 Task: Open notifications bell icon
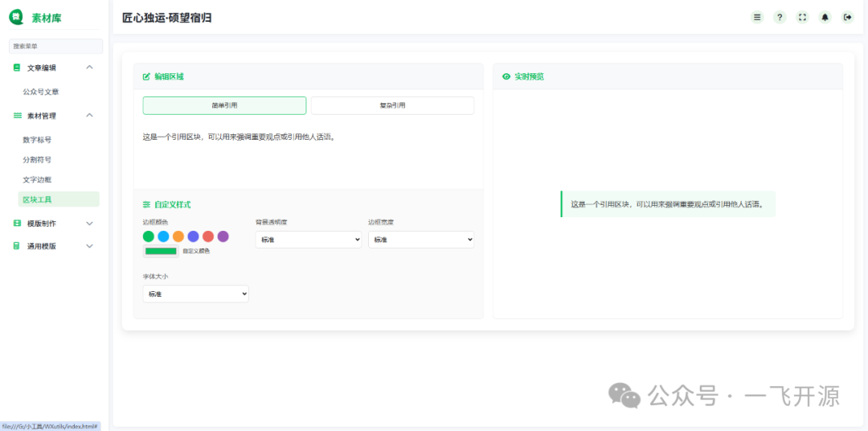coord(825,18)
